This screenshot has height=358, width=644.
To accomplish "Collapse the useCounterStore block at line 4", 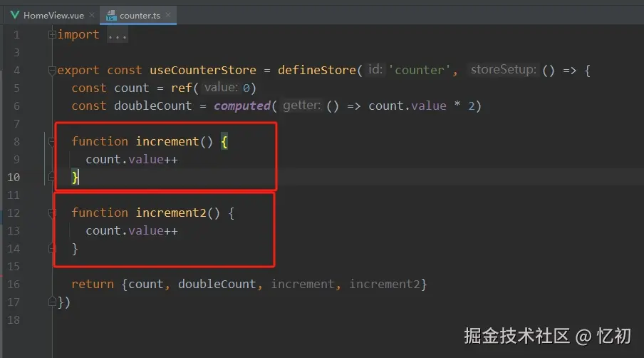I will [51, 71].
